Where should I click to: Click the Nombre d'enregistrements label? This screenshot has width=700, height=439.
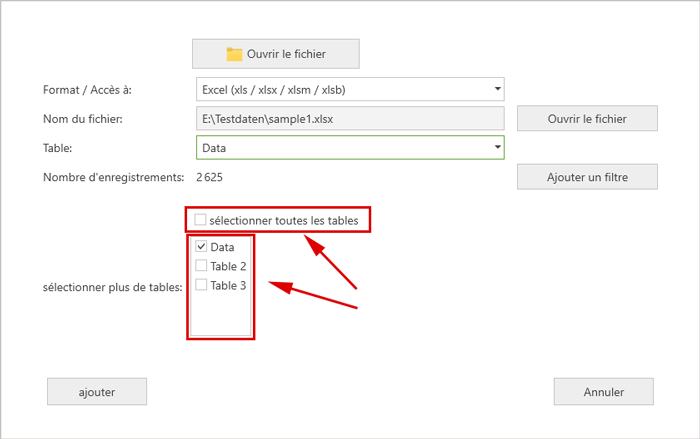[x=113, y=177]
